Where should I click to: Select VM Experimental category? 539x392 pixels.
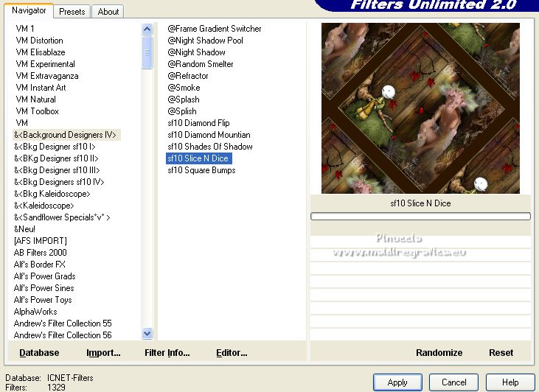point(45,64)
